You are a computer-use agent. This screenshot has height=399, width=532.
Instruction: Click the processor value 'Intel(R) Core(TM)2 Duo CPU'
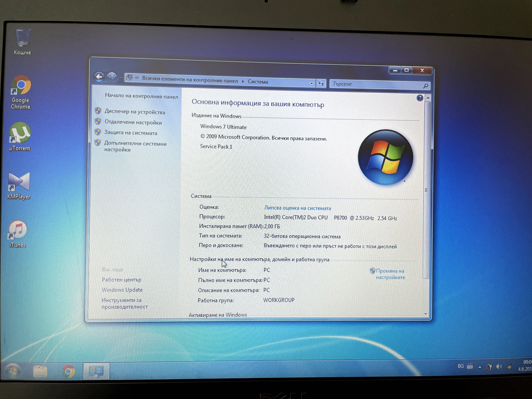click(x=296, y=217)
